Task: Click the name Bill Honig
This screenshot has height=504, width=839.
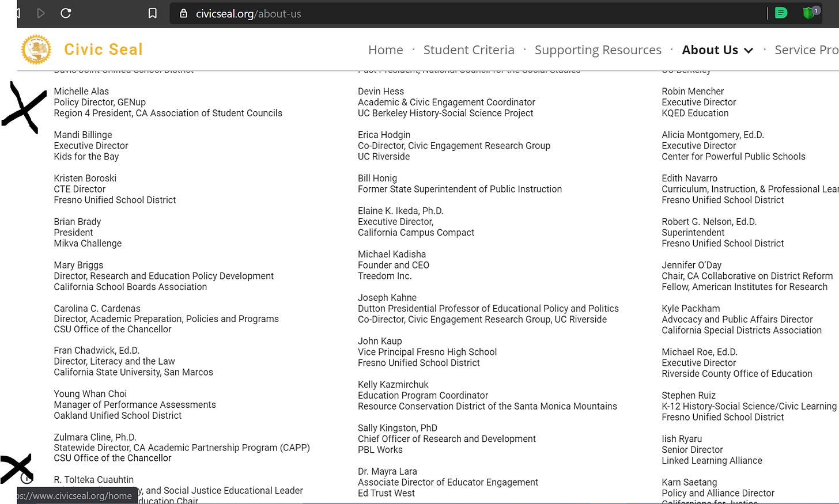Action: (x=377, y=178)
